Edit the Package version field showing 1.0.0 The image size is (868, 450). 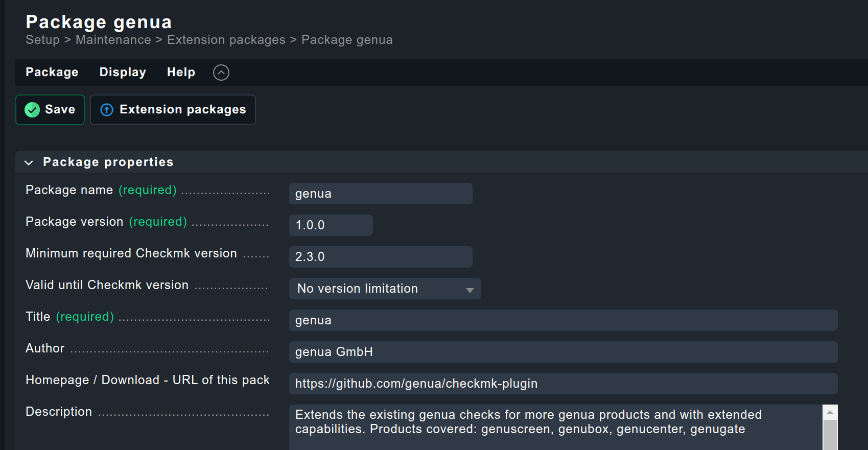pos(331,225)
